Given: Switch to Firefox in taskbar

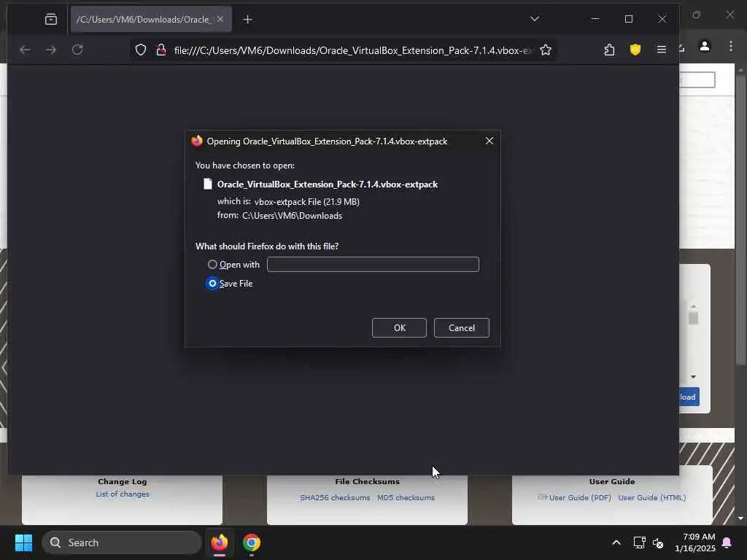Looking at the screenshot, I should click(220, 542).
